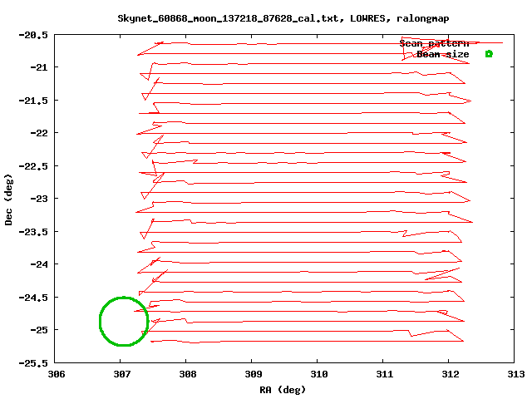Image resolution: width=532 pixels, height=399 pixels.
Task: Click the 'Beam size' legend label
Action: (443, 54)
